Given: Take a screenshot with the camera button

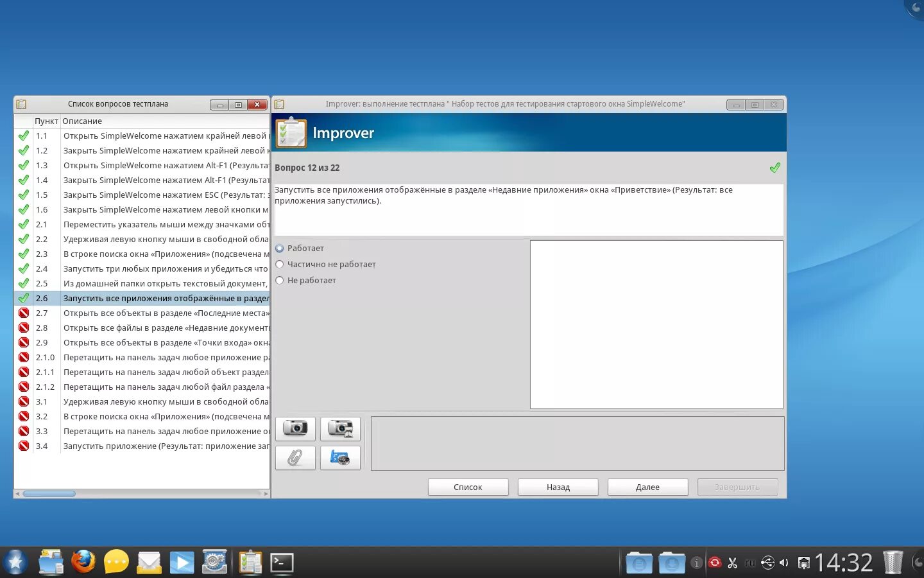Looking at the screenshot, I should [x=295, y=428].
